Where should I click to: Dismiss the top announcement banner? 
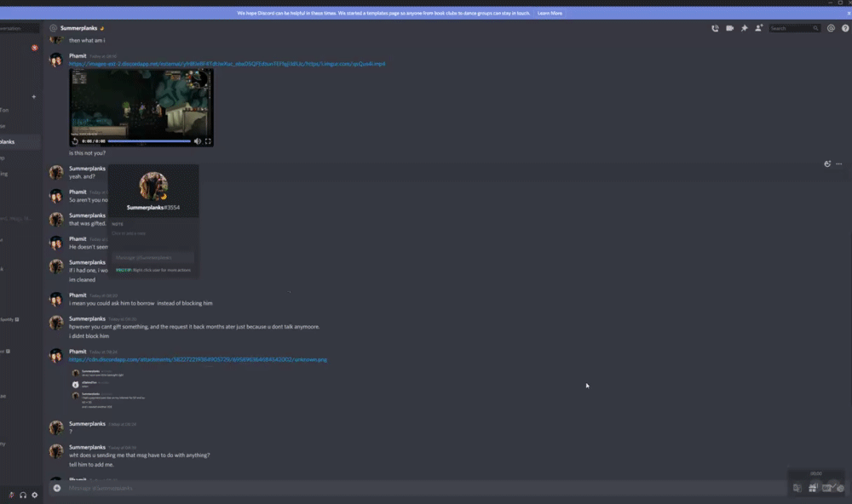click(x=849, y=13)
